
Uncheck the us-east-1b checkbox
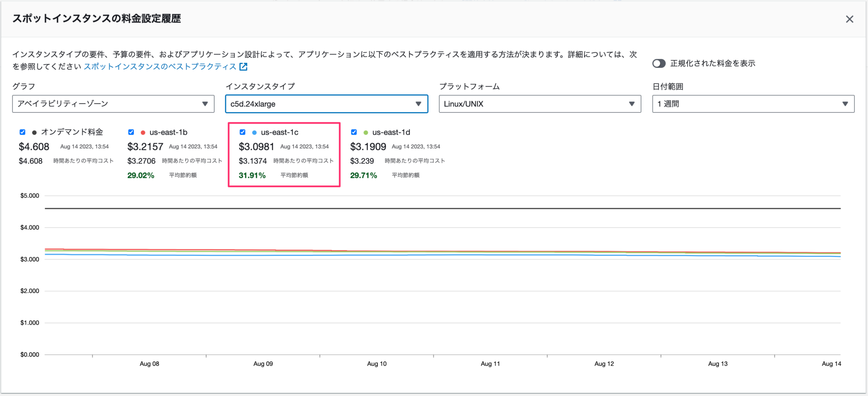click(131, 132)
